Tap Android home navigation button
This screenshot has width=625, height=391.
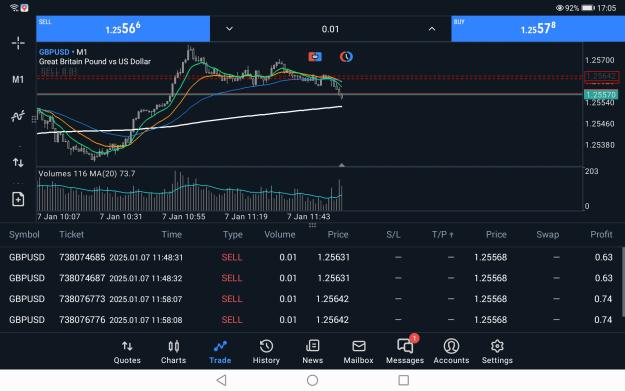click(312, 380)
